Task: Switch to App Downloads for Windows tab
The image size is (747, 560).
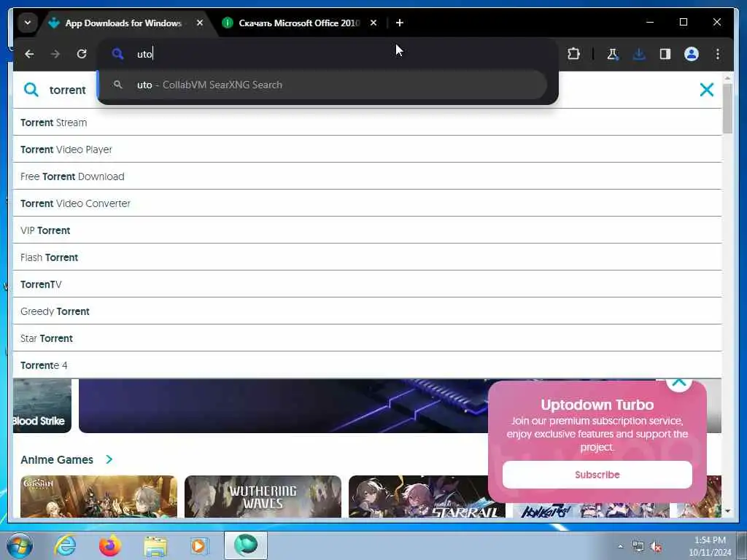Action: pos(123,23)
